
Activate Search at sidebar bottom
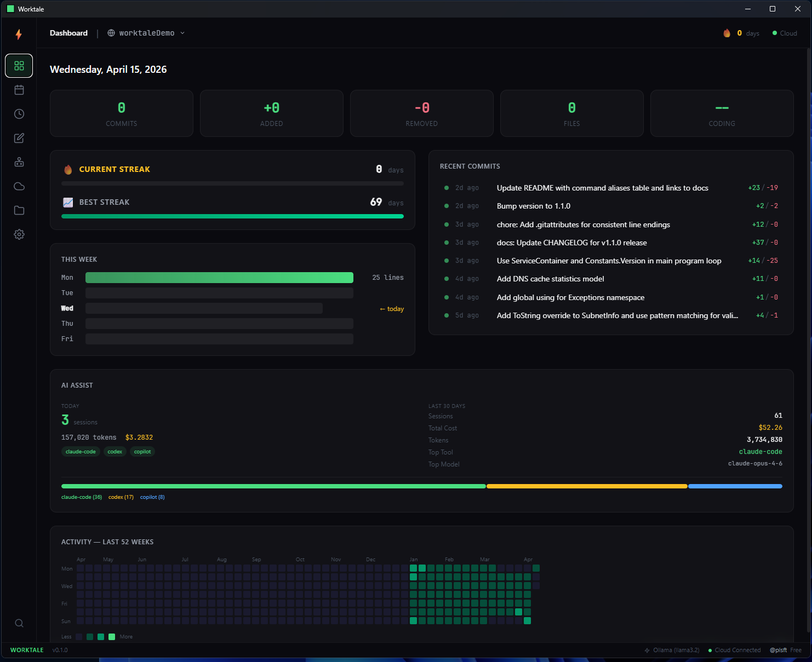[19, 623]
